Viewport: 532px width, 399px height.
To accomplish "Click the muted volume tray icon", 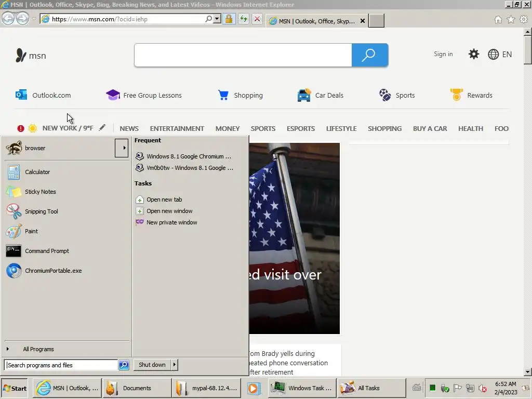I will tap(482, 388).
